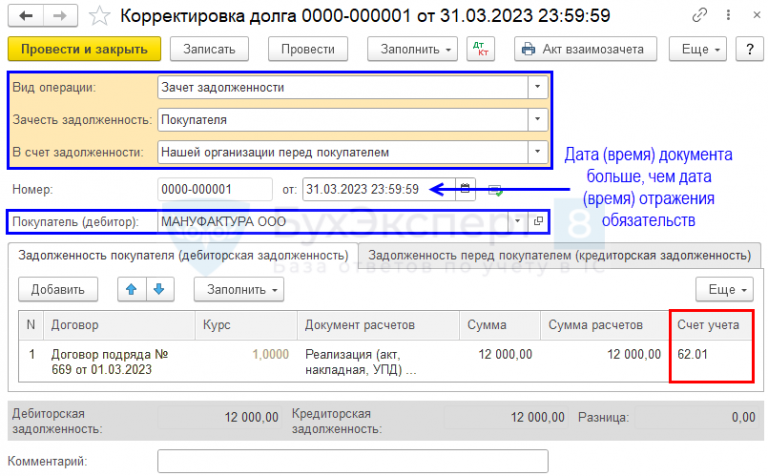Click the Комментарий input field
The width and height of the screenshot is (768, 476).
coord(353,461)
